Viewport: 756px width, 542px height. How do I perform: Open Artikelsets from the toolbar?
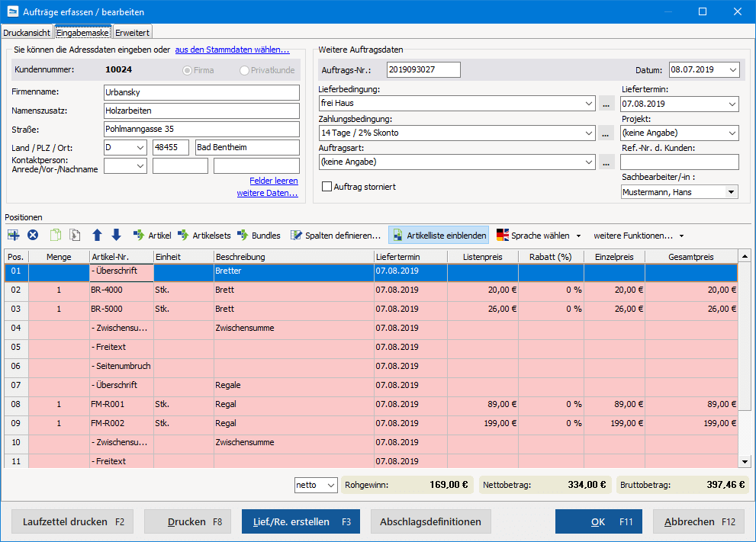pyautogui.click(x=204, y=236)
